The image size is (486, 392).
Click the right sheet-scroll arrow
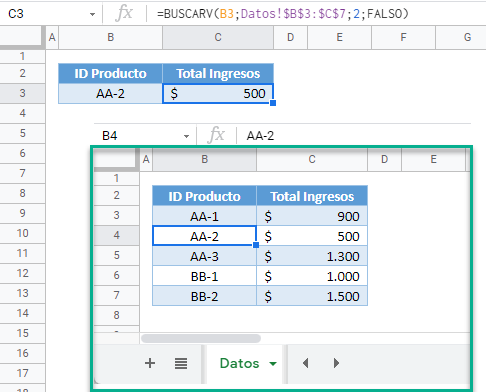point(336,363)
